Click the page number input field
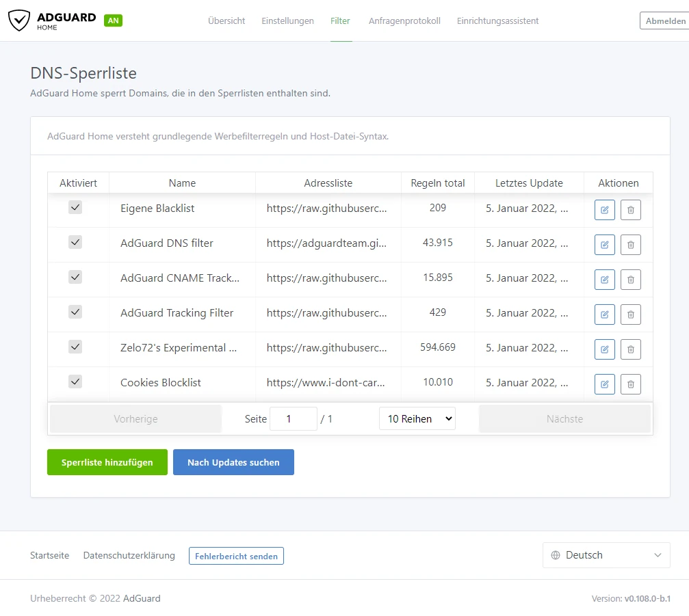The width and height of the screenshot is (689, 616). point(293,419)
